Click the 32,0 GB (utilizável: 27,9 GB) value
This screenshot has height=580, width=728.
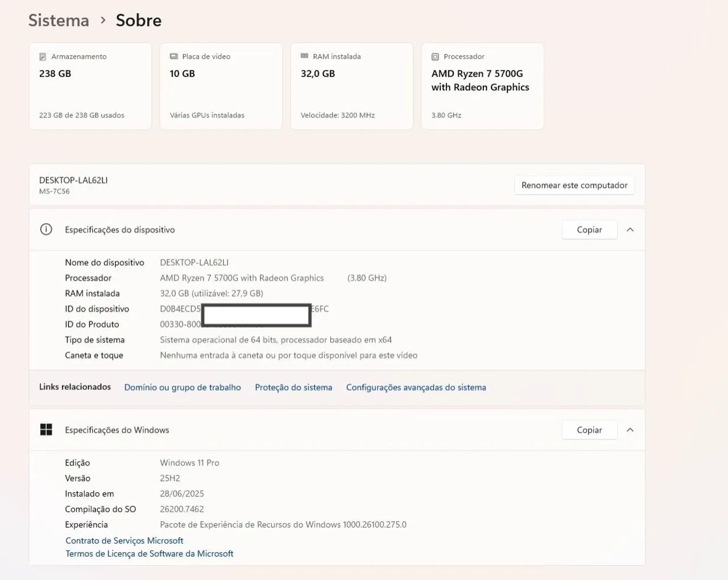212,293
